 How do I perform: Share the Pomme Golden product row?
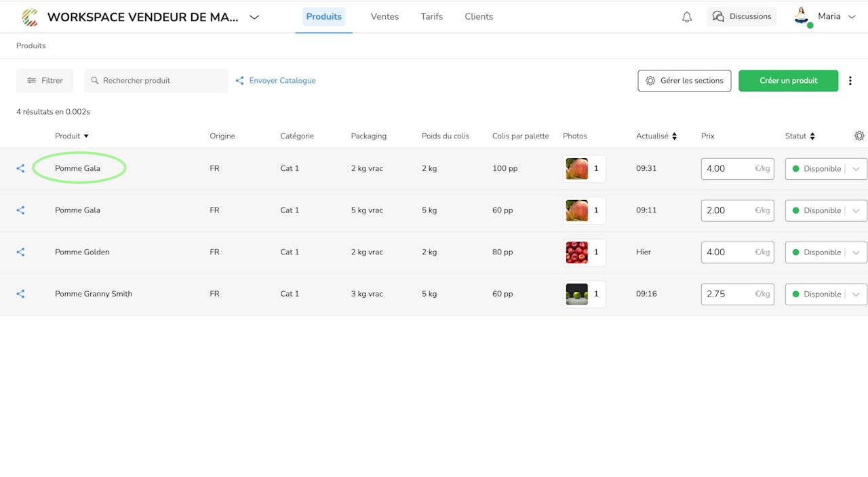[20, 252]
